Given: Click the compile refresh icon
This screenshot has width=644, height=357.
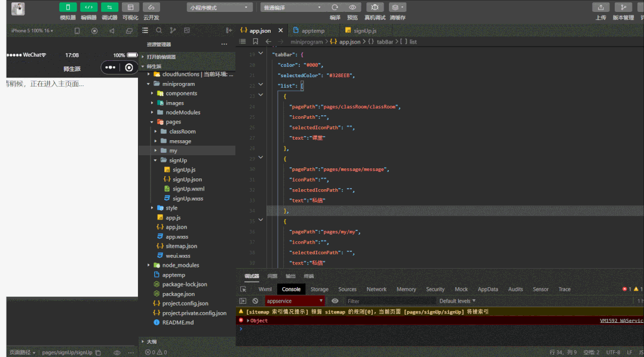Looking at the screenshot, I should click(335, 7).
